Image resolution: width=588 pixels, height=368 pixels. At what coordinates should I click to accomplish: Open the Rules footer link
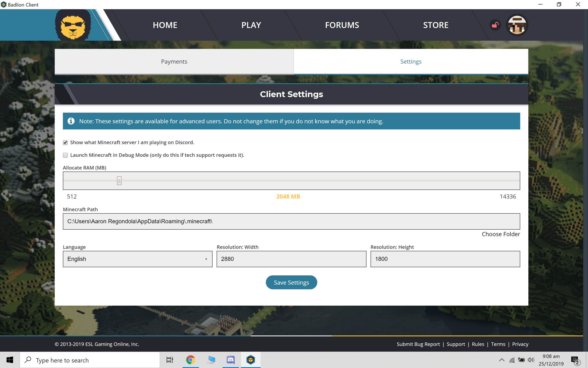(478, 344)
